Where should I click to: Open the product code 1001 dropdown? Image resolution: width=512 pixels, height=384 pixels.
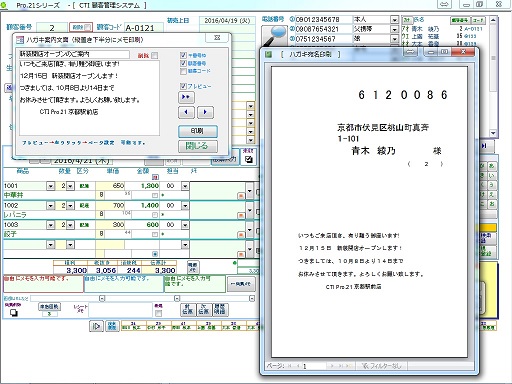coord(50,186)
